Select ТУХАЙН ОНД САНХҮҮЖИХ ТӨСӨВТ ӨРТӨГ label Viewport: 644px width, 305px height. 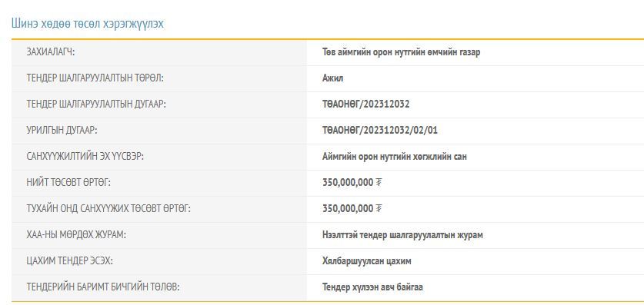[x=108, y=209]
